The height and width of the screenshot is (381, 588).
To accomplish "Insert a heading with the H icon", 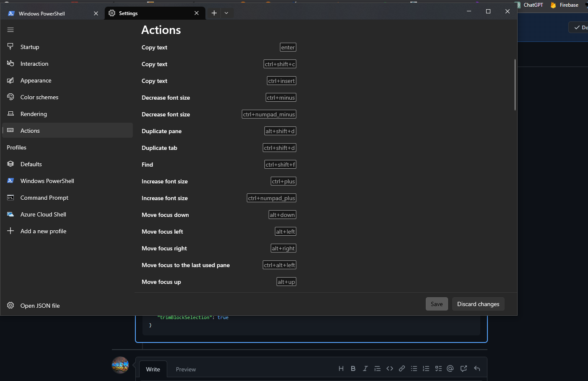I will pyautogui.click(x=341, y=368).
